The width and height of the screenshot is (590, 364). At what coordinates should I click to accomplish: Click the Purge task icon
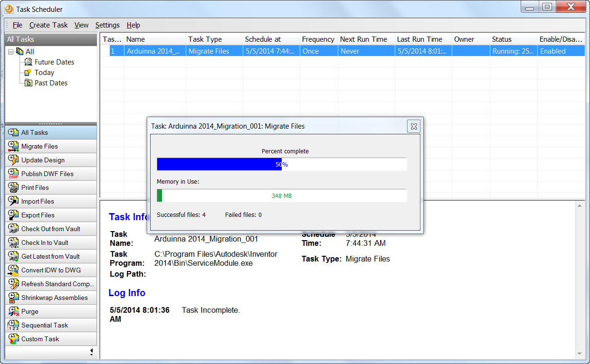coord(13,311)
